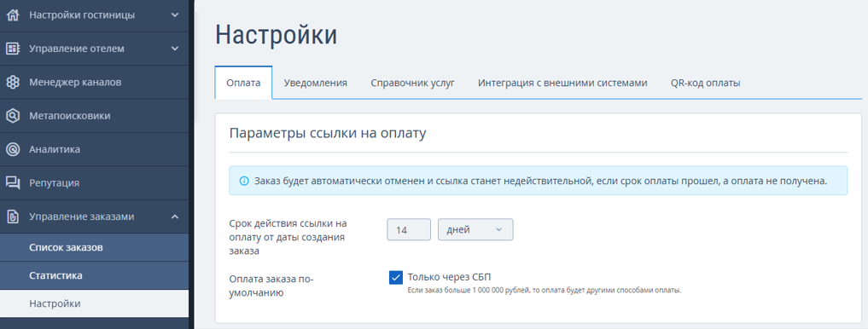Collapse the Управление заказами section chevron
The image size is (868, 329).
[x=175, y=216]
